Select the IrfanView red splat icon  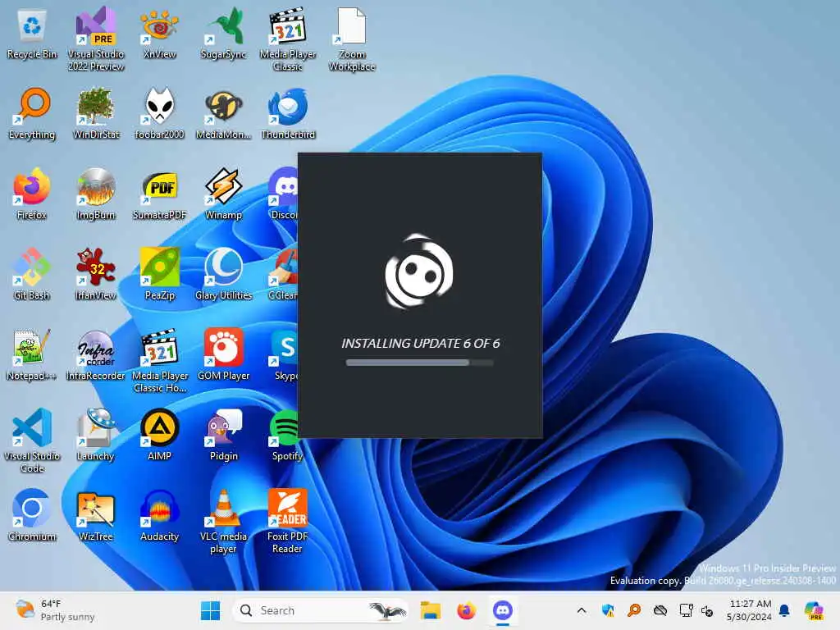click(96, 274)
